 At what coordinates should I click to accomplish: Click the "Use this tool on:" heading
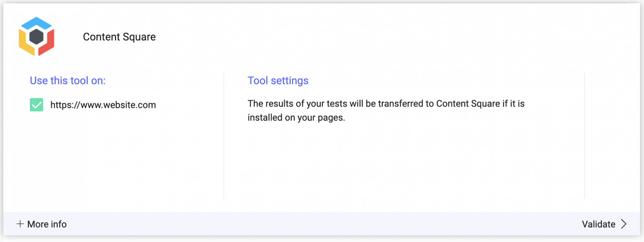tap(67, 81)
